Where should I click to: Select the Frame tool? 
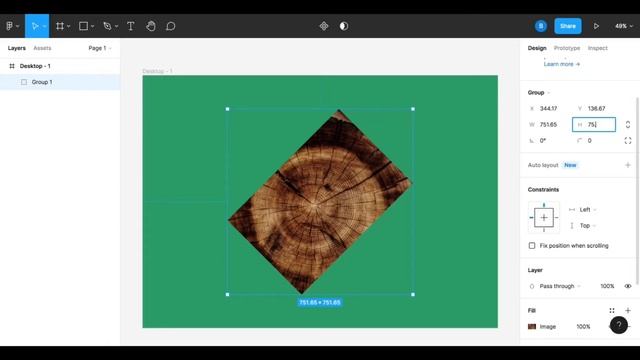point(60,26)
